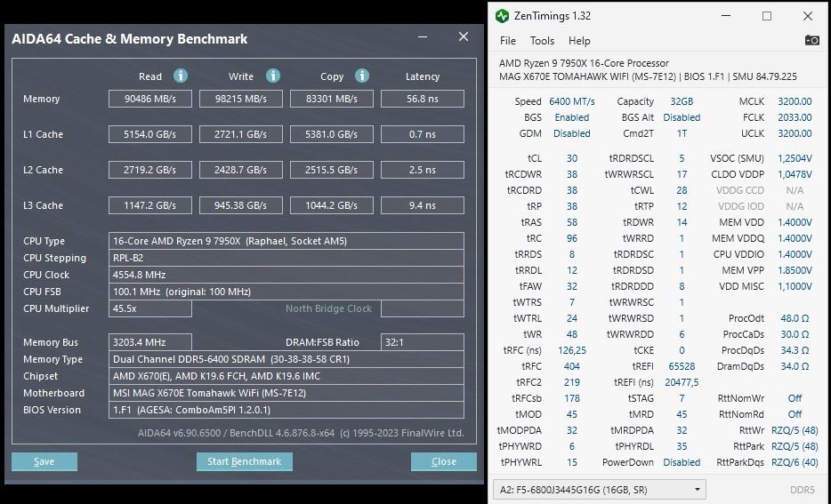Click the MEM VDD 1.4000V value
Image resolution: width=831 pixels, height=504 pixels.
pos(795,222)
